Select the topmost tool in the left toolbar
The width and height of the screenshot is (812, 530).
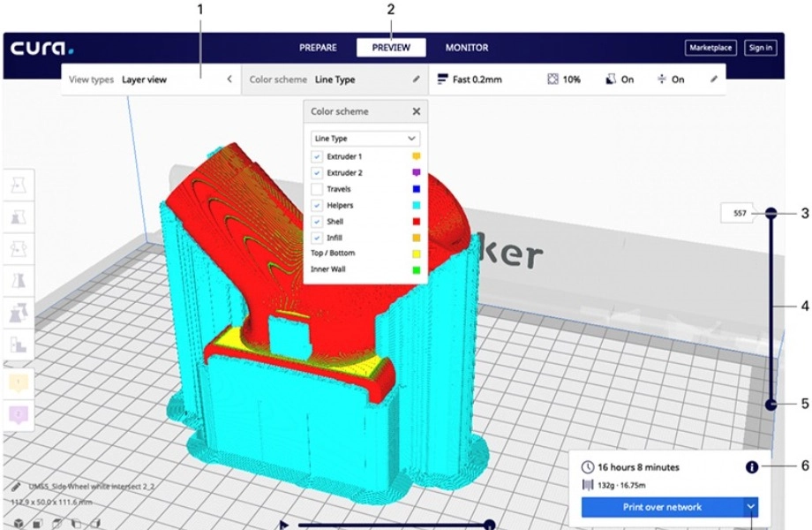[19, 185]
